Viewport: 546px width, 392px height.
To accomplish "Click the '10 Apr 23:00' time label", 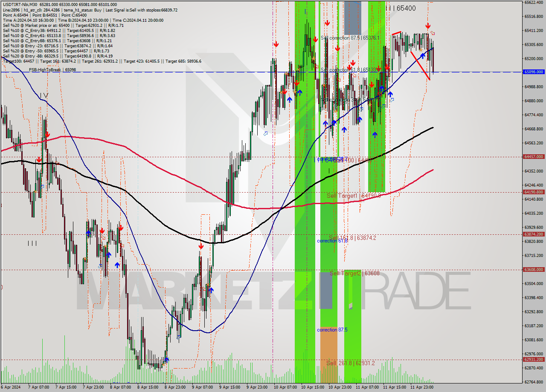I will (x=340, y=387).
